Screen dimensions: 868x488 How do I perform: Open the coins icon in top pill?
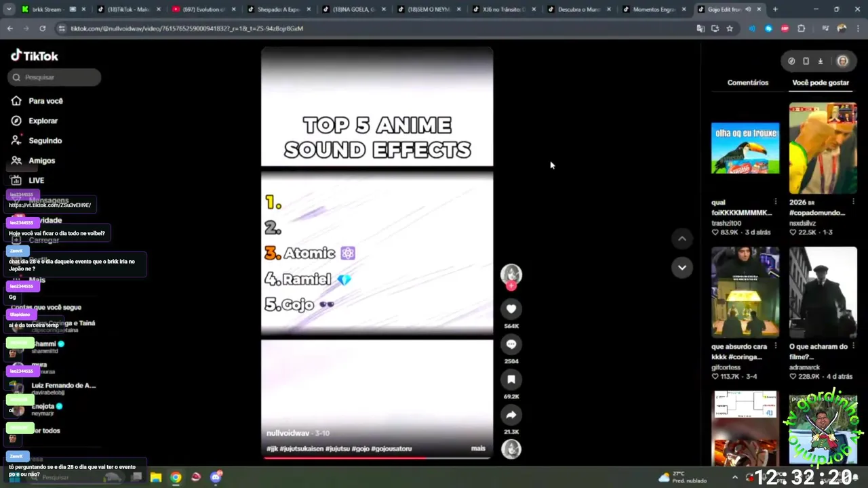[x=791, y=61]
